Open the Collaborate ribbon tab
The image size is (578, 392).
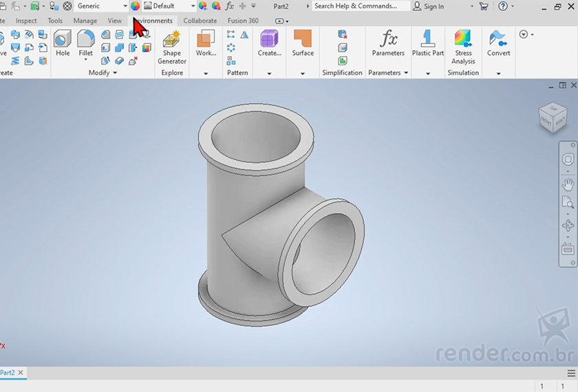(x=200, y=21)
